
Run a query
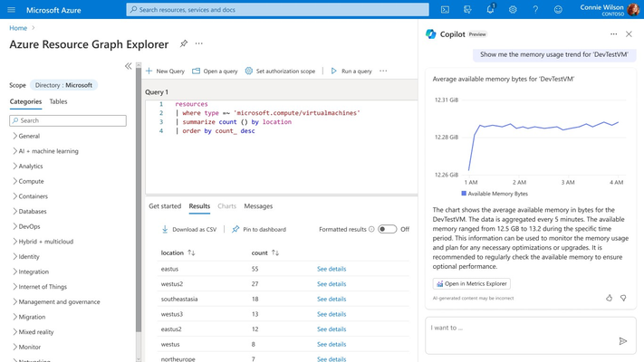351,71
